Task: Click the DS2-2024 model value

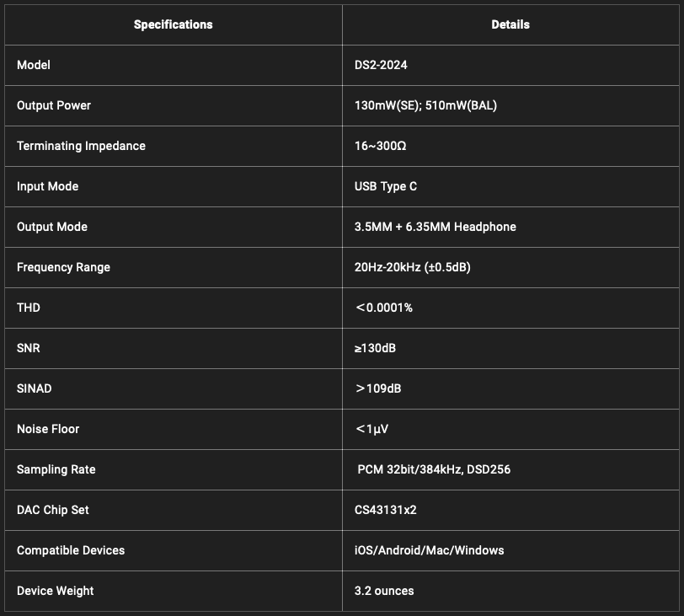Action: [381, 65]
